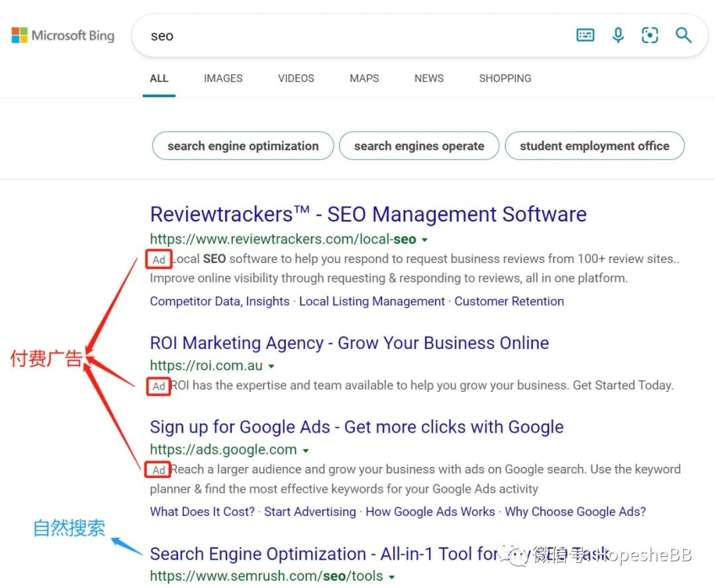Open the SHOPPING tab
The image size is (715, 588).
tap(505, 78)
